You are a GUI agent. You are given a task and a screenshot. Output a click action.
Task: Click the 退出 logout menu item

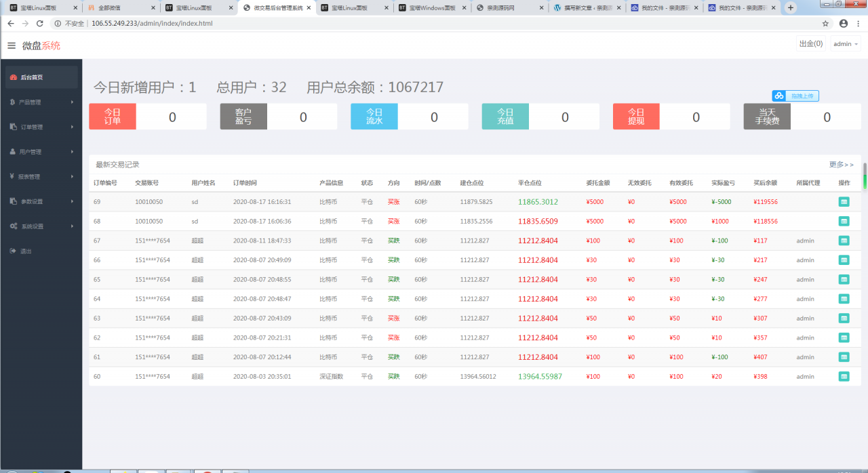pos(41,251)
